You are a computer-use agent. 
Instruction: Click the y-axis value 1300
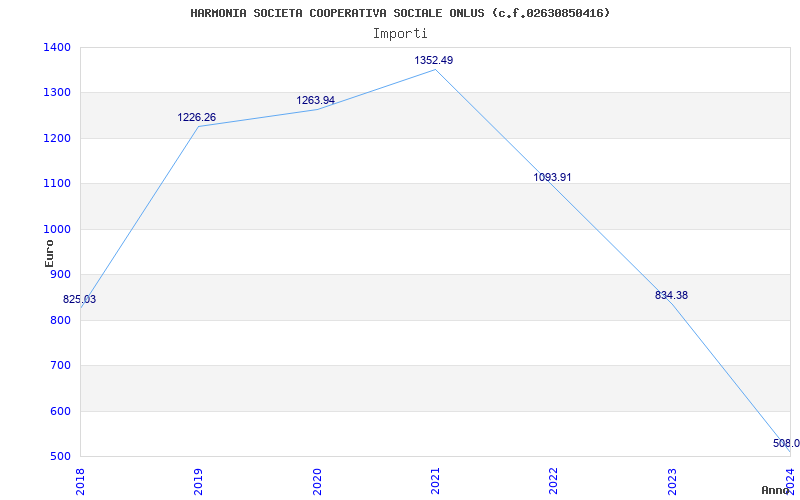pos(58,93)
